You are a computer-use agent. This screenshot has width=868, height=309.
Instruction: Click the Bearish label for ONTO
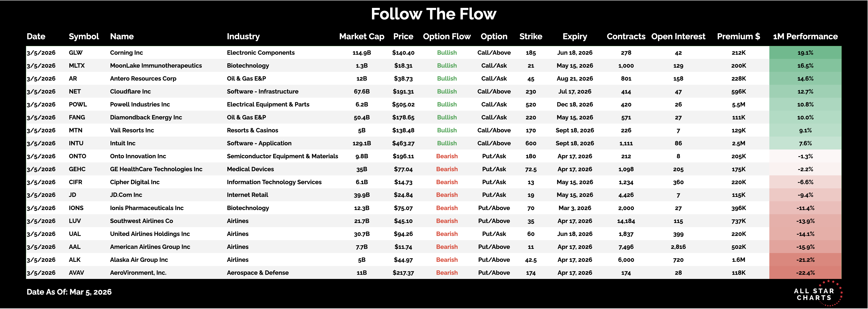[x=447, y=156]
